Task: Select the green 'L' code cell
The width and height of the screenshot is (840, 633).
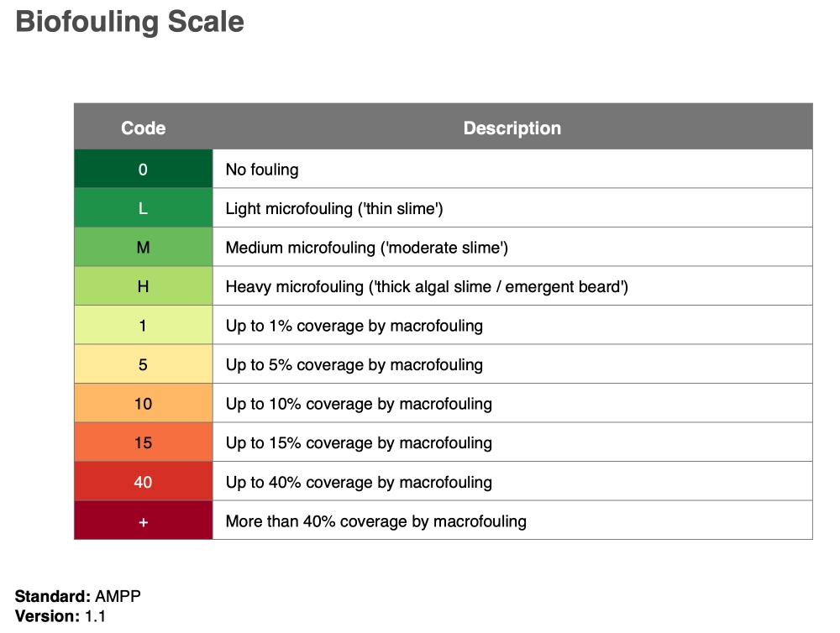Action: pyautogui.click(x=143, y=208)
